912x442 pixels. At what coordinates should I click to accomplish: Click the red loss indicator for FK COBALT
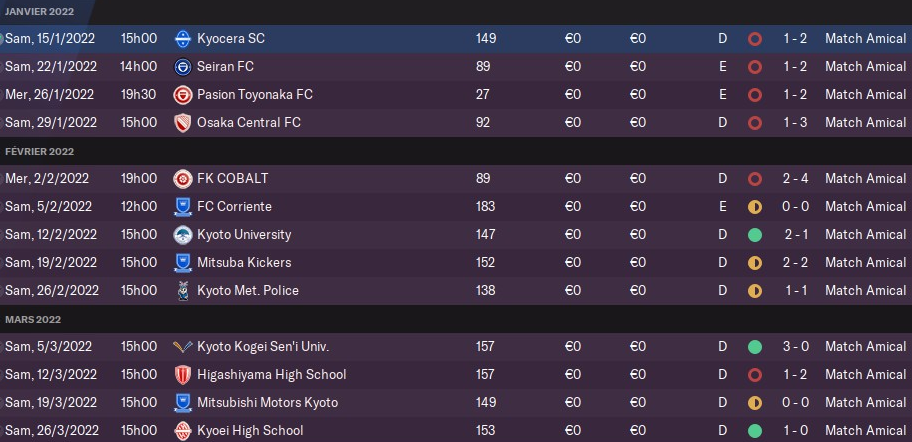(755, 179)
